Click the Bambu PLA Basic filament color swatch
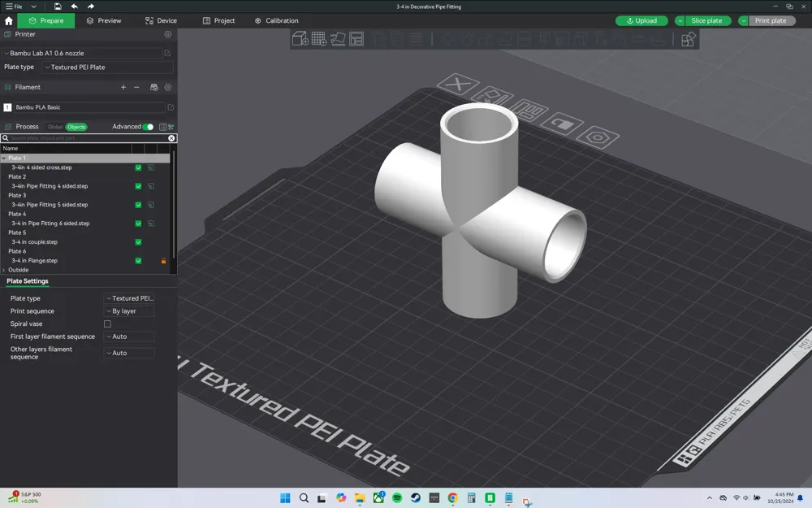This screenshot has height=508, width=812. pos(7,106)
